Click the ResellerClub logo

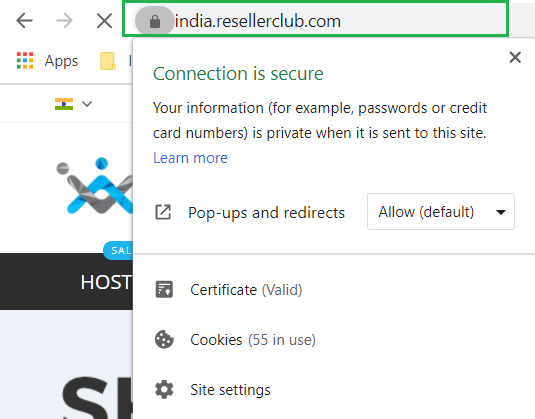click(x=95, y=186)
